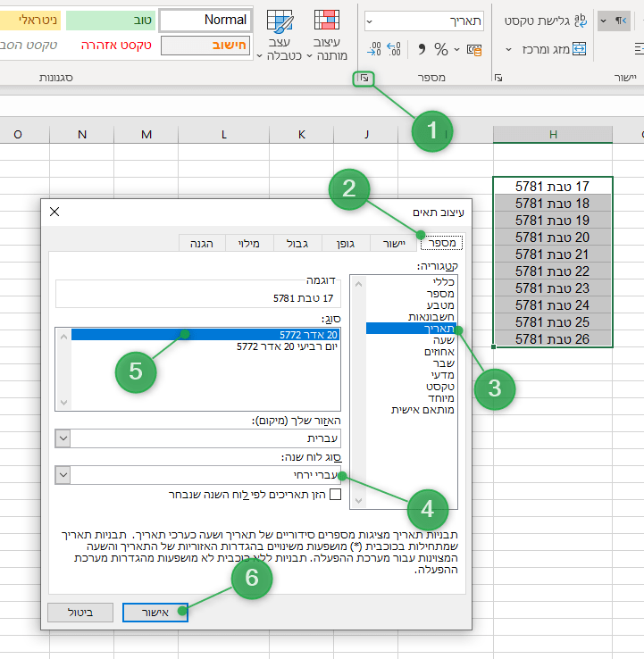The height and width of the screenshot is (659, 644).
Task: Open the Number group dialog launcher
Action: coord(364,78)
